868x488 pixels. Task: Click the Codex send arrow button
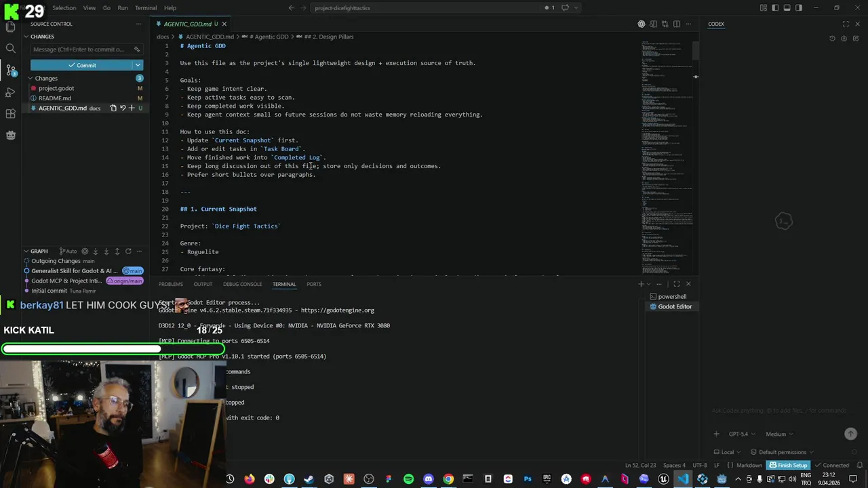pos(850,434)
